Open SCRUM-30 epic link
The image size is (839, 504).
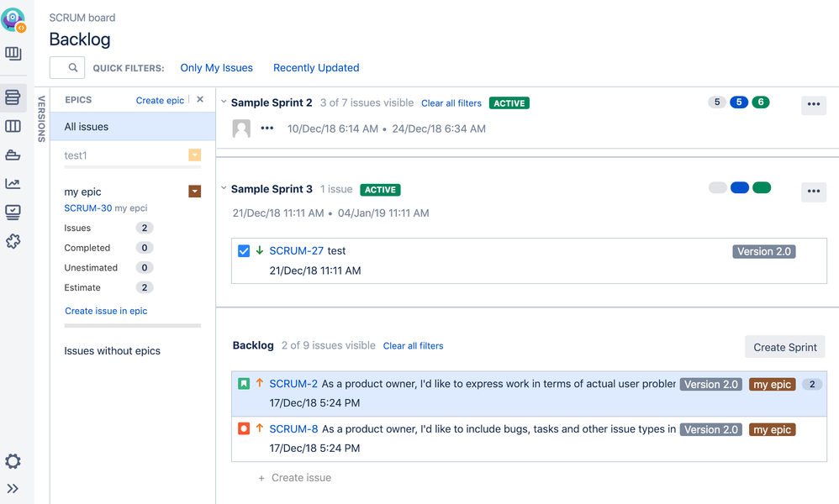coord(87,208)
